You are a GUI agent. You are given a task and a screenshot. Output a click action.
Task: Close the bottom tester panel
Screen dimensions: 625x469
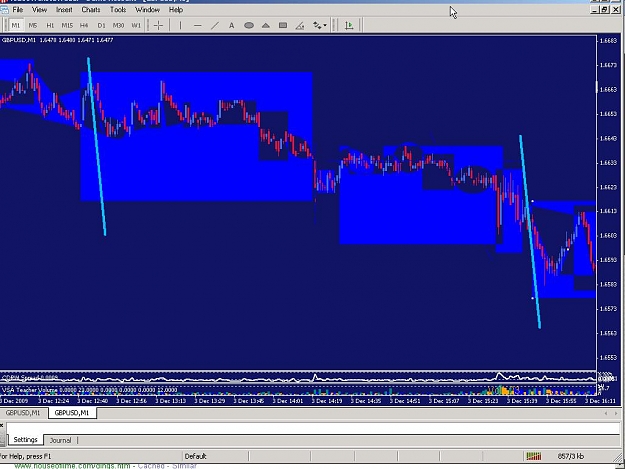coord(2,426)
